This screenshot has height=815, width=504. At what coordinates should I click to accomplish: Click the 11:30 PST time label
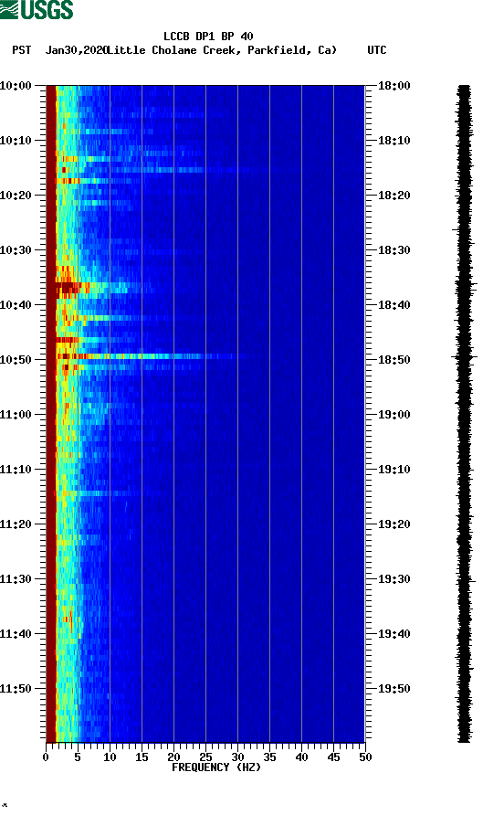[x=16, y=579]
